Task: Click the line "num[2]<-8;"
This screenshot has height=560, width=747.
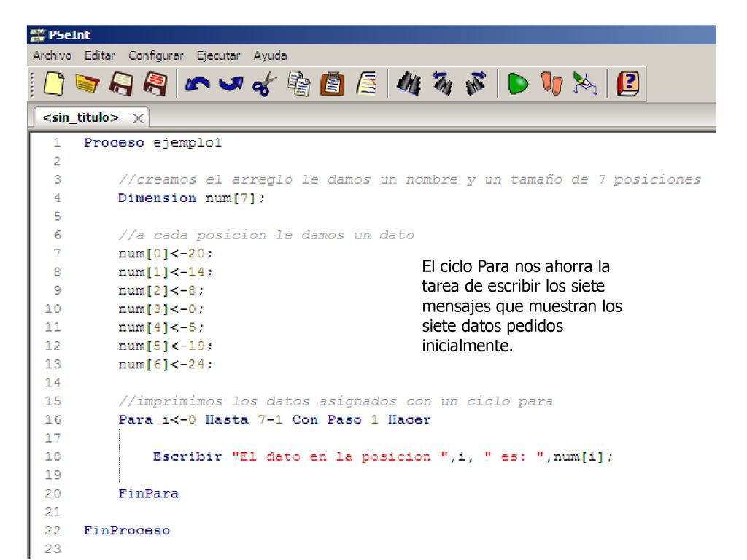Action: click(x=161, y=290)
